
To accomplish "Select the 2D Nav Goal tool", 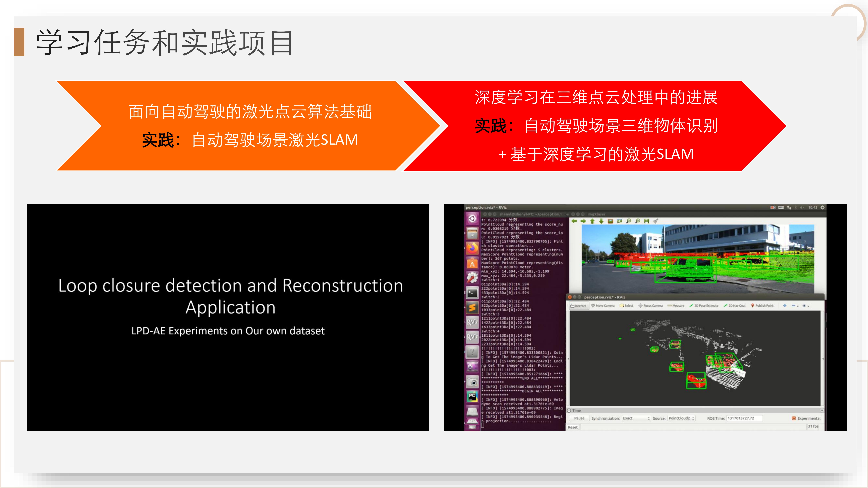I will [734, 306].
